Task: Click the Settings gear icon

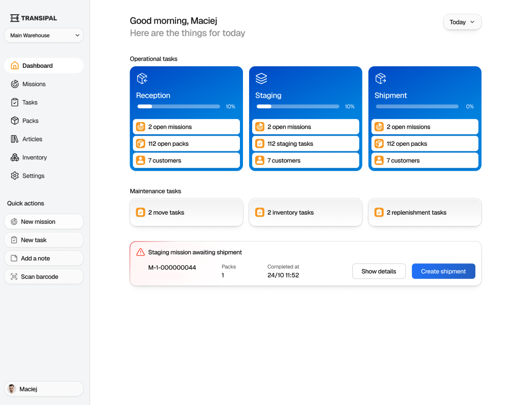Action: click(15, 176)
